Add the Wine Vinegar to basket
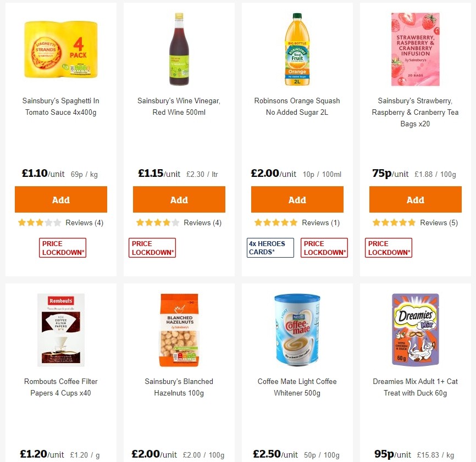 tap(179, 199)
